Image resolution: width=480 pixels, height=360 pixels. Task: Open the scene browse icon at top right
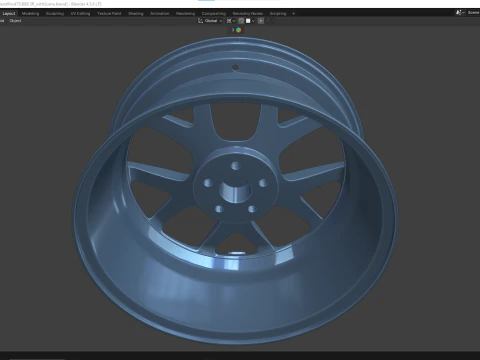[x=460, y=13]
